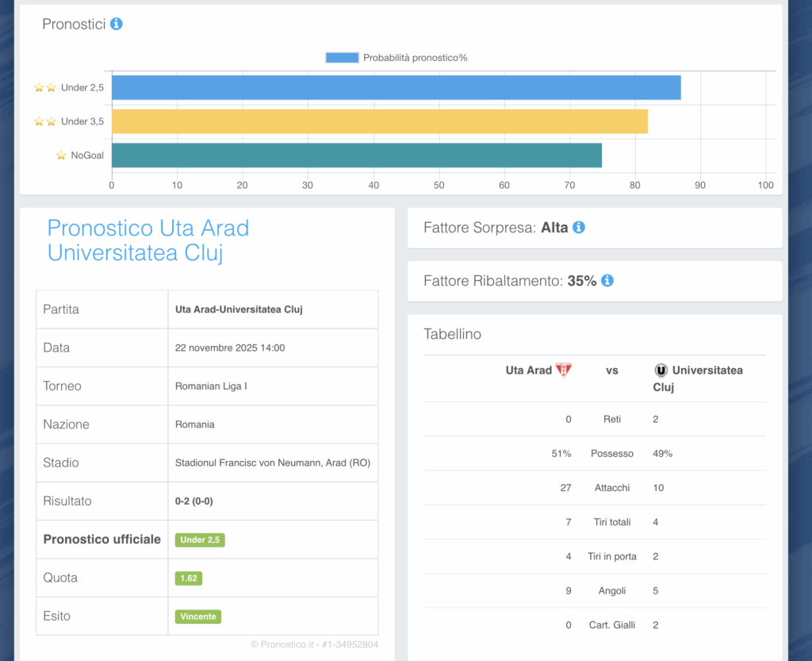The height and width of the screenshot is (661, 812).
Task: Click the Pronostico.it copyright text
Action: pos(314,644)
